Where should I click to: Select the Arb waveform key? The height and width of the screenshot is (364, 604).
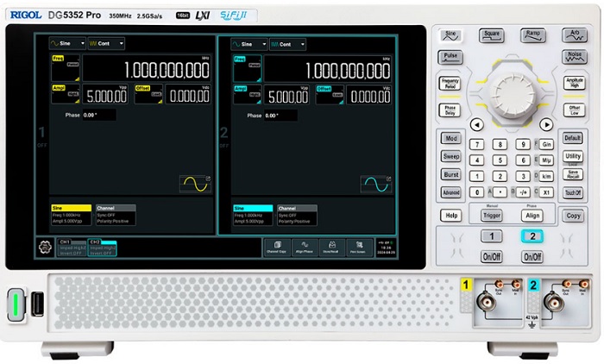(x=575, y=35)
